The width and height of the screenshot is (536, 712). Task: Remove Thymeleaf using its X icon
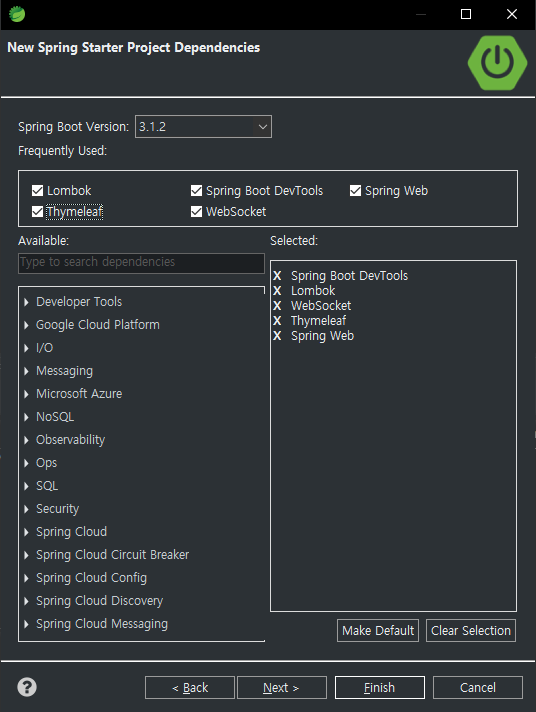point(277,321)
